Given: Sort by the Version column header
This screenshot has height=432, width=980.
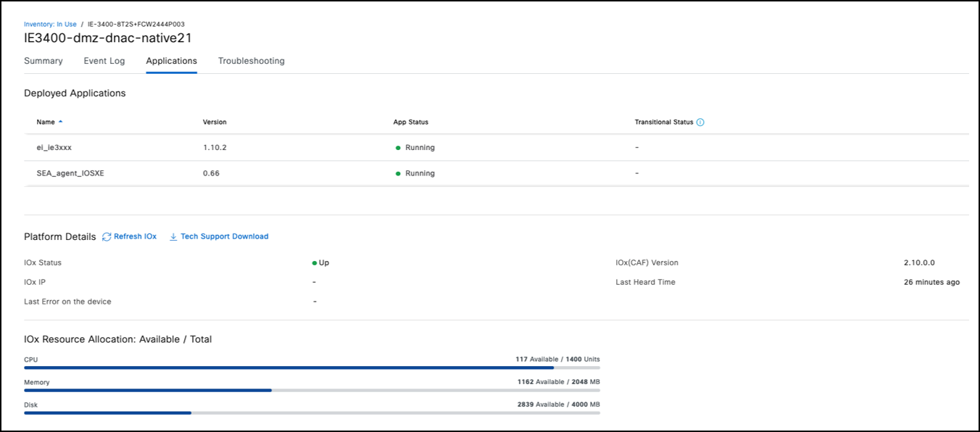Looking at the screenshot, I should [215, 122].
